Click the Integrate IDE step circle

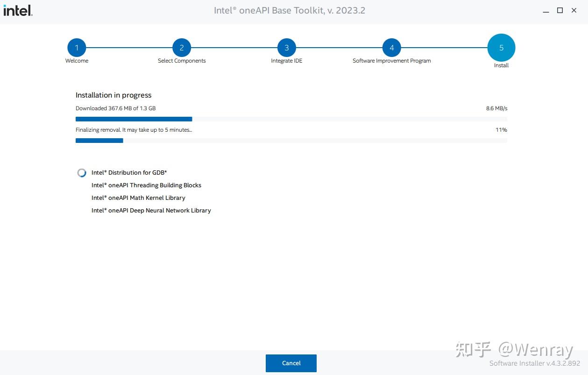[x=286, y=47]
